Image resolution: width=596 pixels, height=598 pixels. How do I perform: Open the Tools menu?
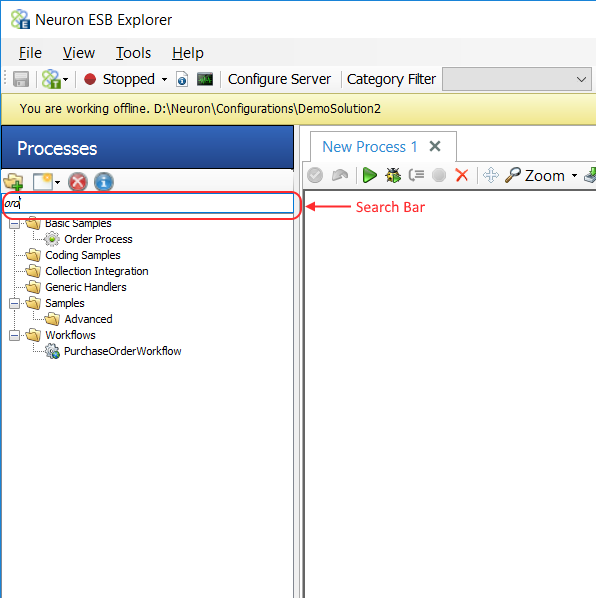tap(133, 53)
